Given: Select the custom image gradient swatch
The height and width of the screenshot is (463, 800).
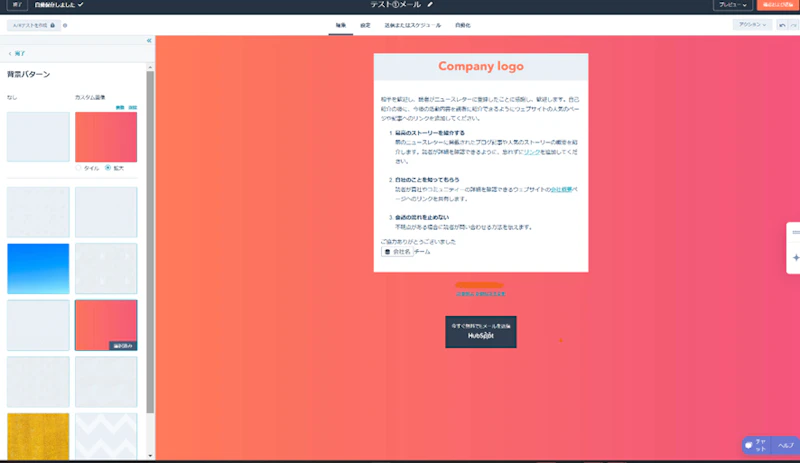Looking at the screenshot, I should click(106, 137).
